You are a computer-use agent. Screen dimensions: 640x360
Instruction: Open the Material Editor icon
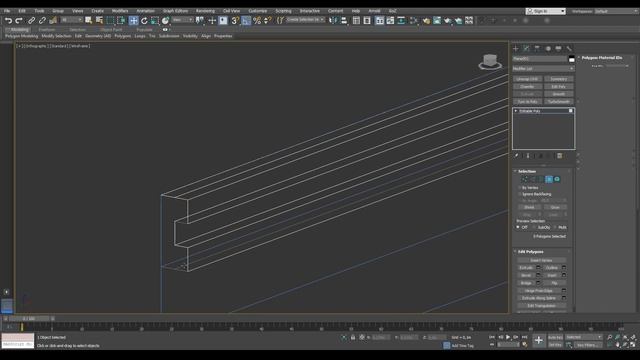point(426,20)
